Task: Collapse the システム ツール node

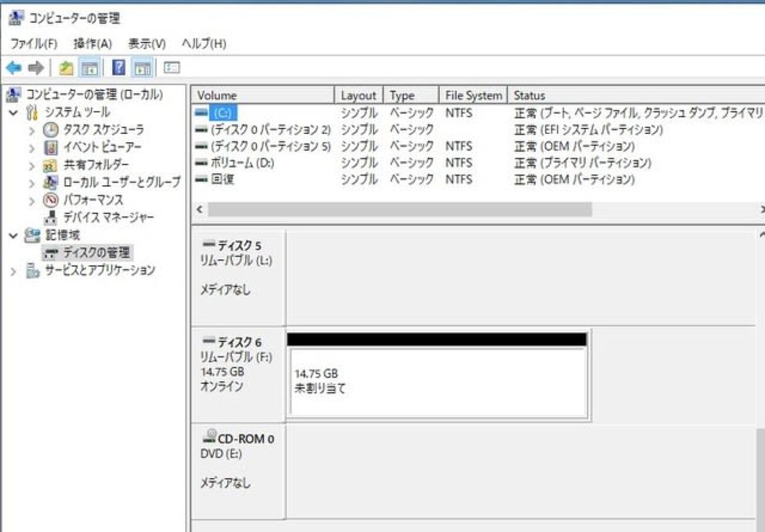Action: point(14,112)
